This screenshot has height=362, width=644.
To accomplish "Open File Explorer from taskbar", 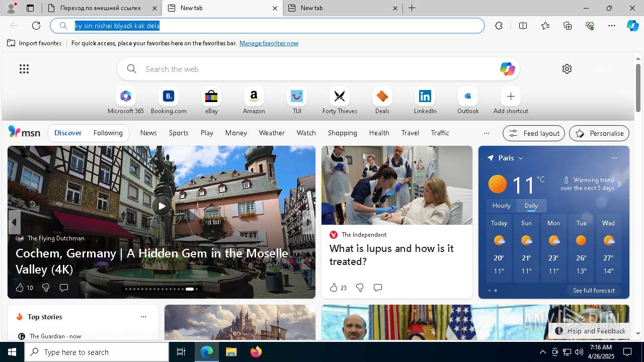I will point(231,352).
